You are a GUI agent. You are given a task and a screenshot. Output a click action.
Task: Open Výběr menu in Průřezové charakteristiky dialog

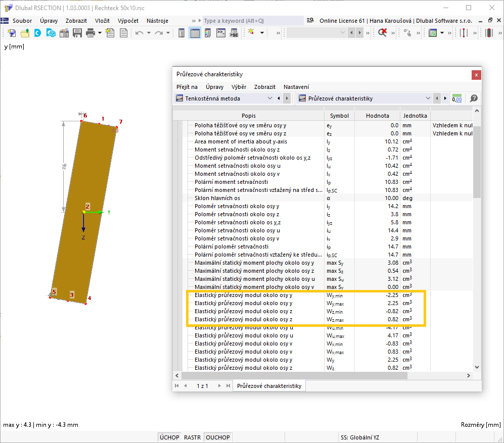239,87
